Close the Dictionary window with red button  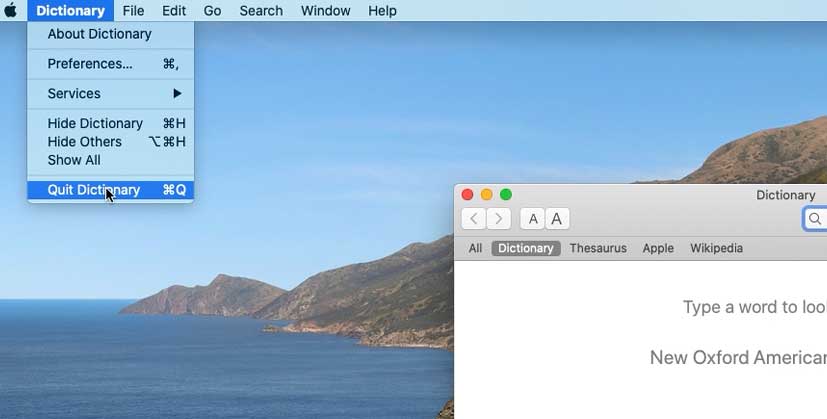click(x=467, y=195)
